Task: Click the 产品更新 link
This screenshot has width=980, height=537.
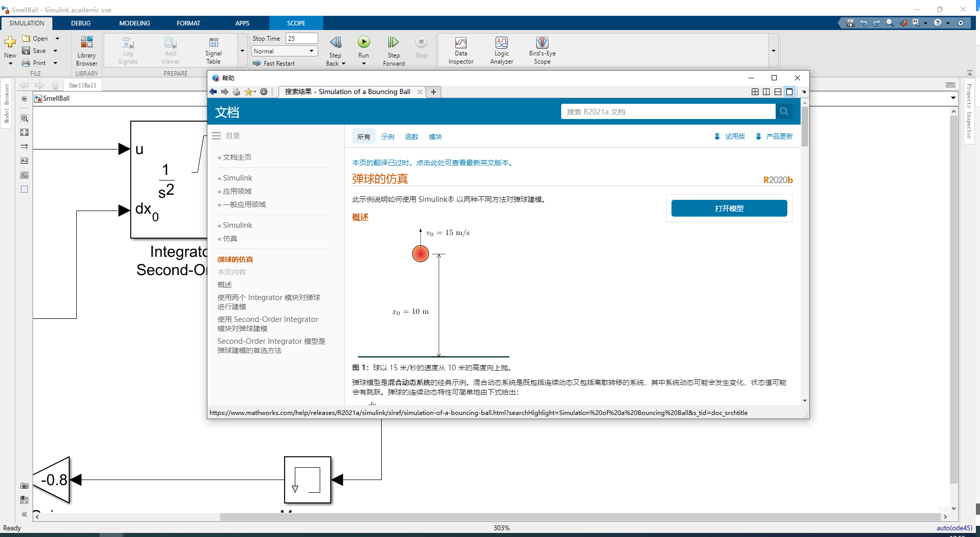Action: tap(774, 136)
